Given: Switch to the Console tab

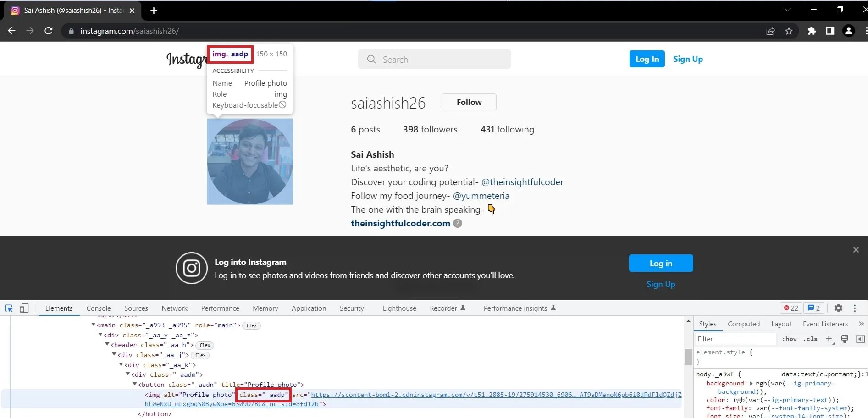Looking at the screenshot, I should 98,308.
